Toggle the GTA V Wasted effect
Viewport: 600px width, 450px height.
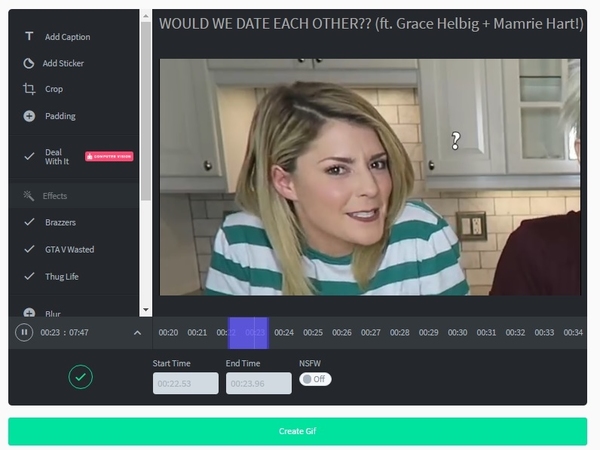click(x=29, y=249)
